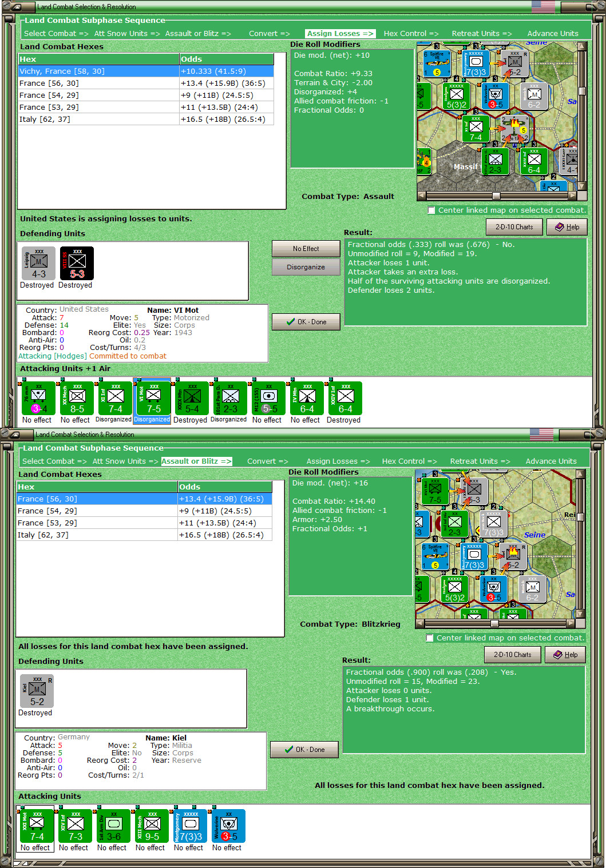Adjust lower map horizontal scrollbar thumb
This screenshot has width=606, height=868.
pyautogui.click(x=494, y=623)
